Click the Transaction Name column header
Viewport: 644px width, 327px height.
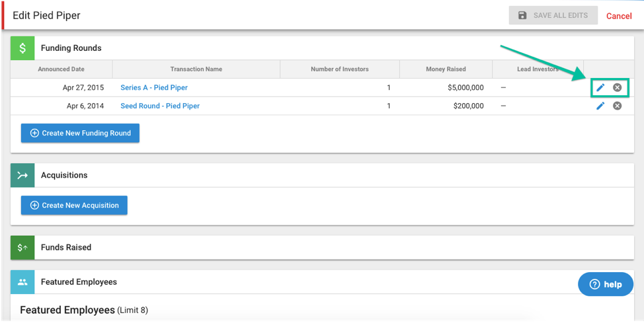click(x=196, y=69)
